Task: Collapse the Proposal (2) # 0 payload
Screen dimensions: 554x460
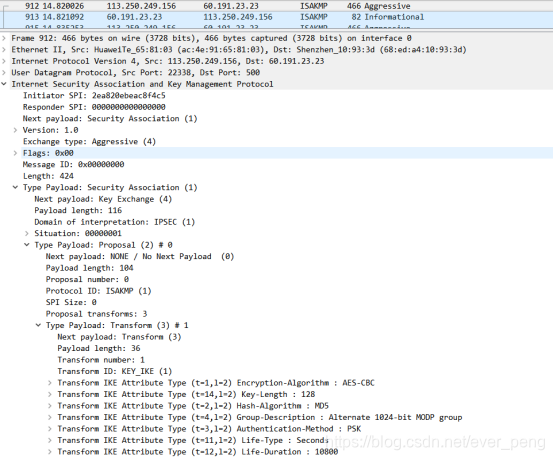Action: 27,245
